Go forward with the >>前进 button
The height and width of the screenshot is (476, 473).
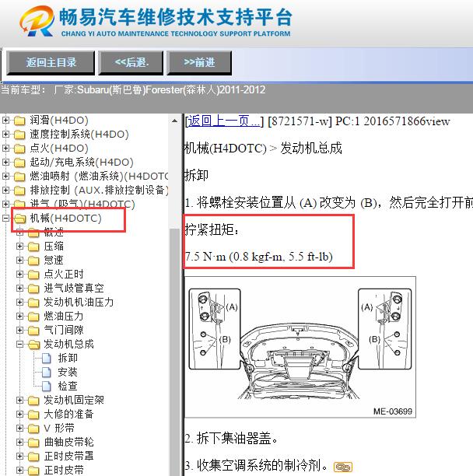[x=199, y=63]
